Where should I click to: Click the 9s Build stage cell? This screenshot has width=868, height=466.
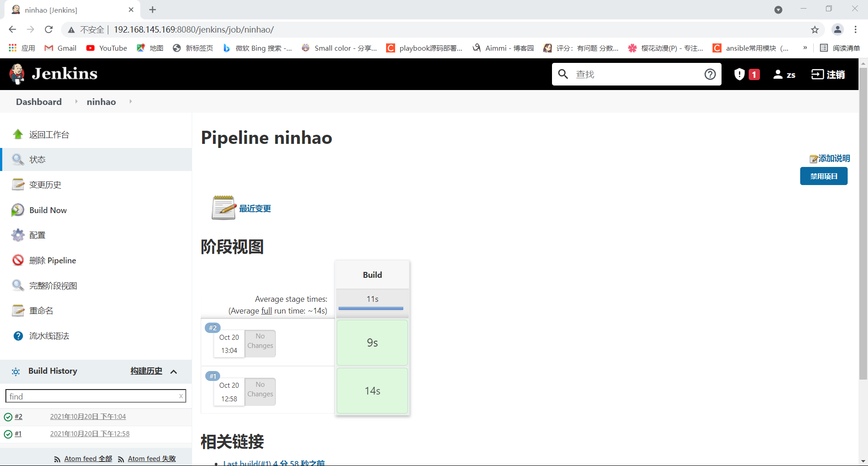point(372,342)
